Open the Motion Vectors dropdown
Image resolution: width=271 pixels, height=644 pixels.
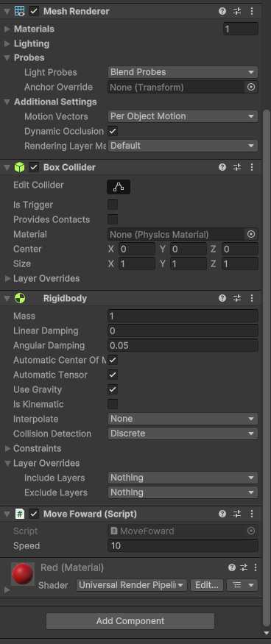(183, 116)
